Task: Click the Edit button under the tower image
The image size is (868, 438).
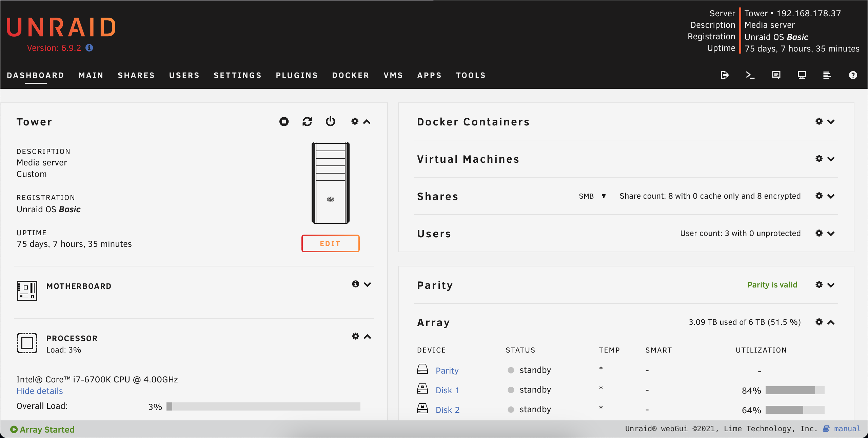Action: click(331, 243)
